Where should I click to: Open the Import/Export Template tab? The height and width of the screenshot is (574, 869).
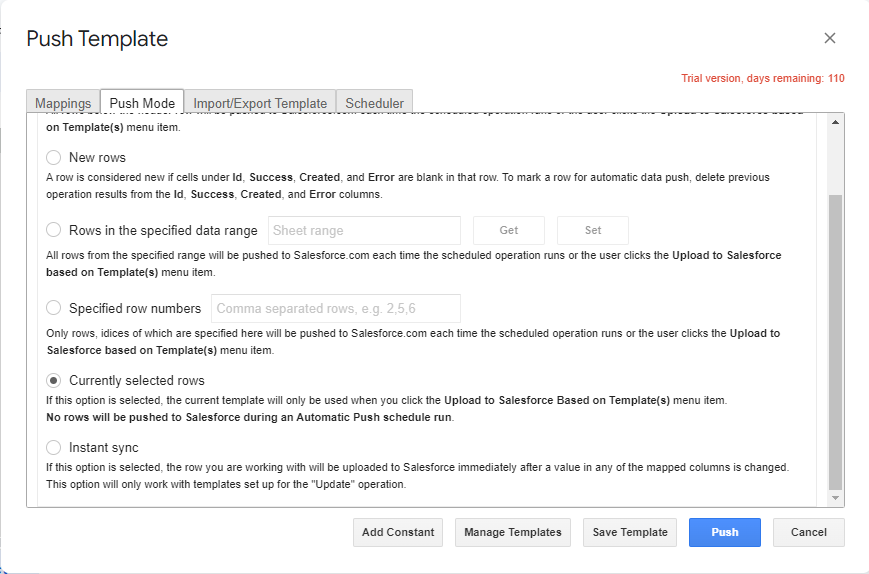click(x=260, y=103)
